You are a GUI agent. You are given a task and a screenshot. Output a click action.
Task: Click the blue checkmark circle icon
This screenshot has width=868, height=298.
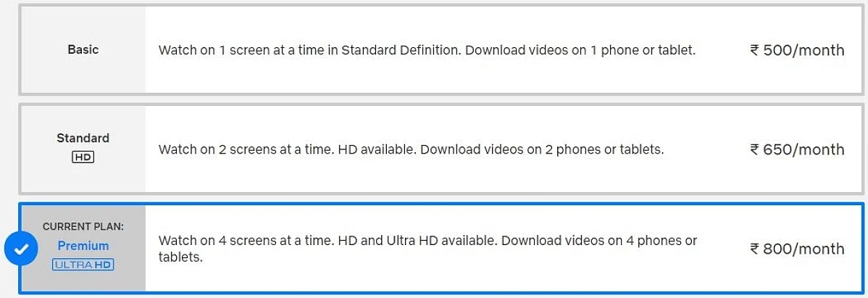tap(21, 249)
